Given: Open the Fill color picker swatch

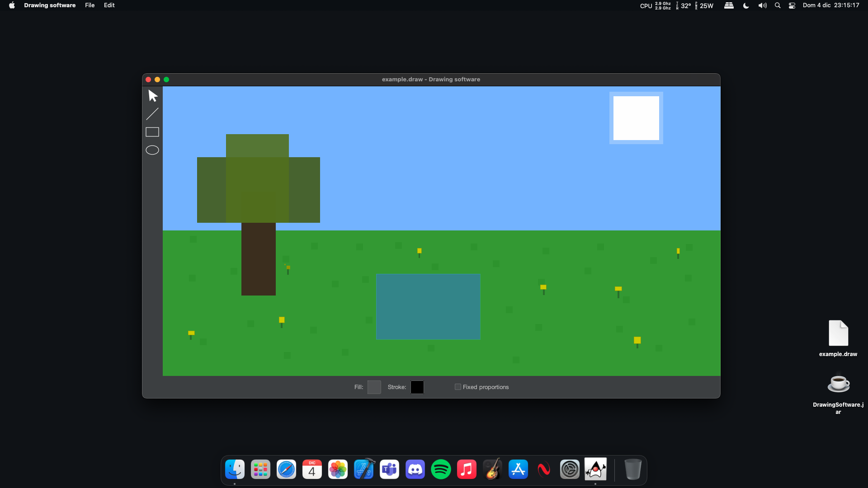Looking at the screenshot, I should coord(374,387).
